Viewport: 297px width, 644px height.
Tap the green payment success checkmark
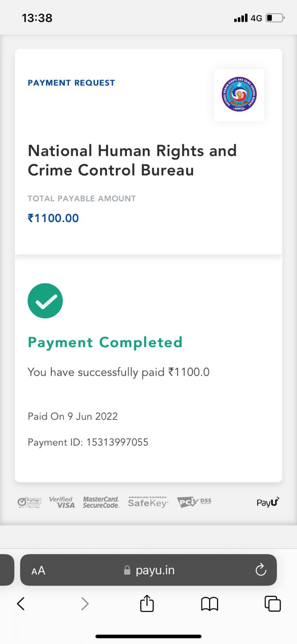45,301
